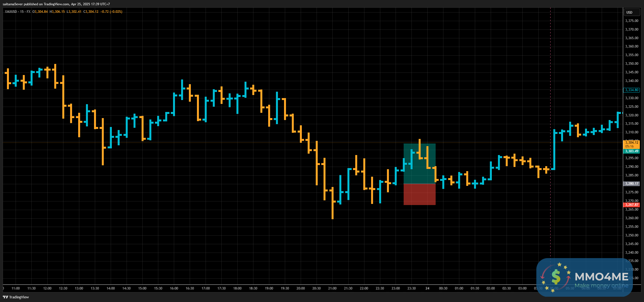The image size is (644, 302).
Task: Click the 24 date marker on time axis
Action: click(427, 288)
